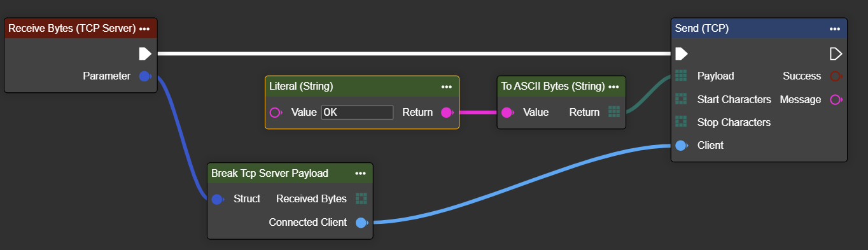Open the Send (TCP) node options menu
The height and width of the screenshot is (250, 868).
tap(835, 29)
